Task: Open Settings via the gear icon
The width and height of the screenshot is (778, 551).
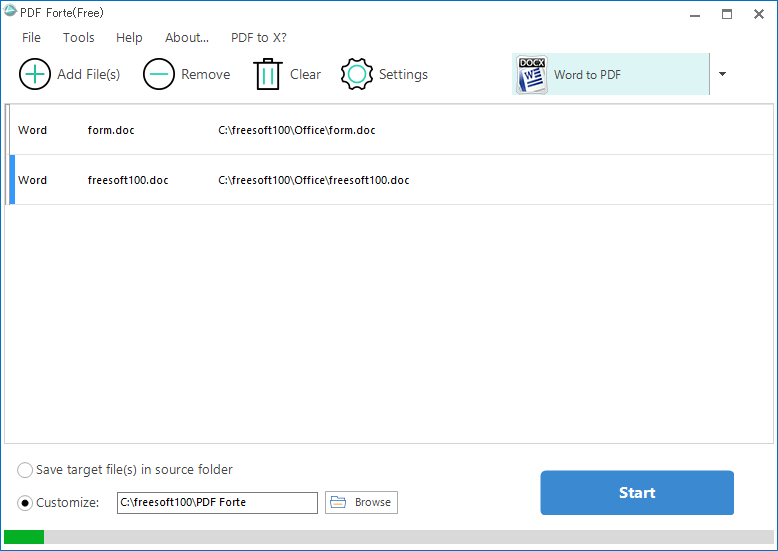Action: pos(357,74)
